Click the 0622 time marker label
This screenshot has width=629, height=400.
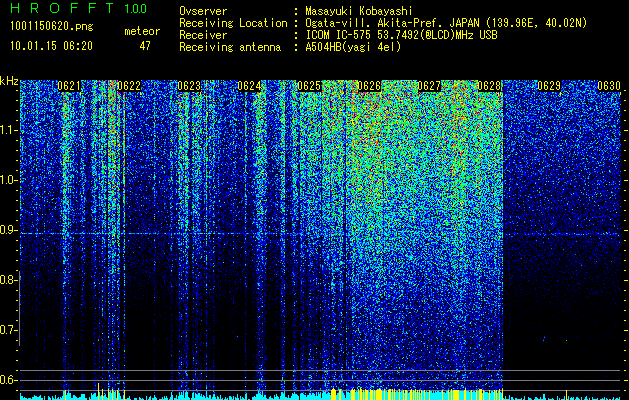click(x=129, y=86)
